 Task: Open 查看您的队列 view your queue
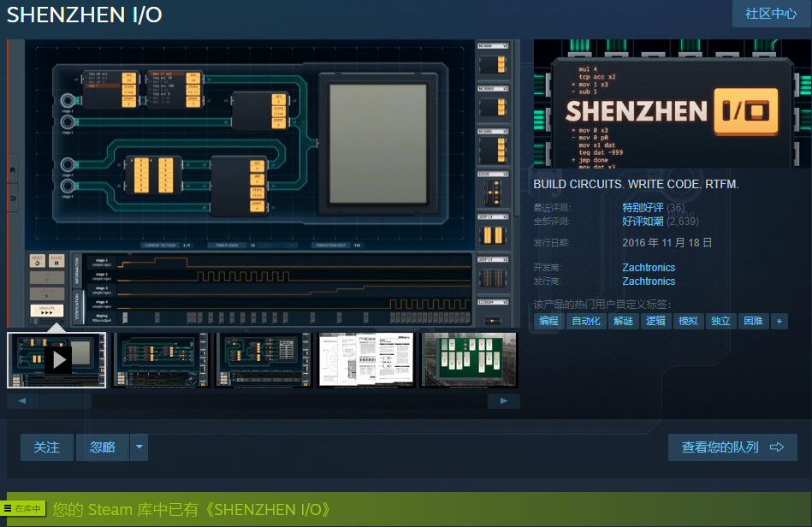tap(732, 447)
